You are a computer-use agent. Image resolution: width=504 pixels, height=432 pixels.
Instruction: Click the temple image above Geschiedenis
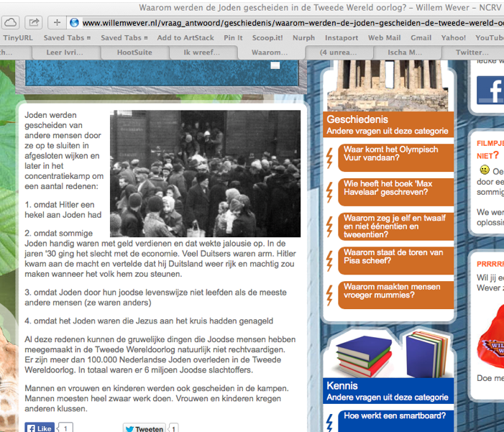click(x=388, y=86)
